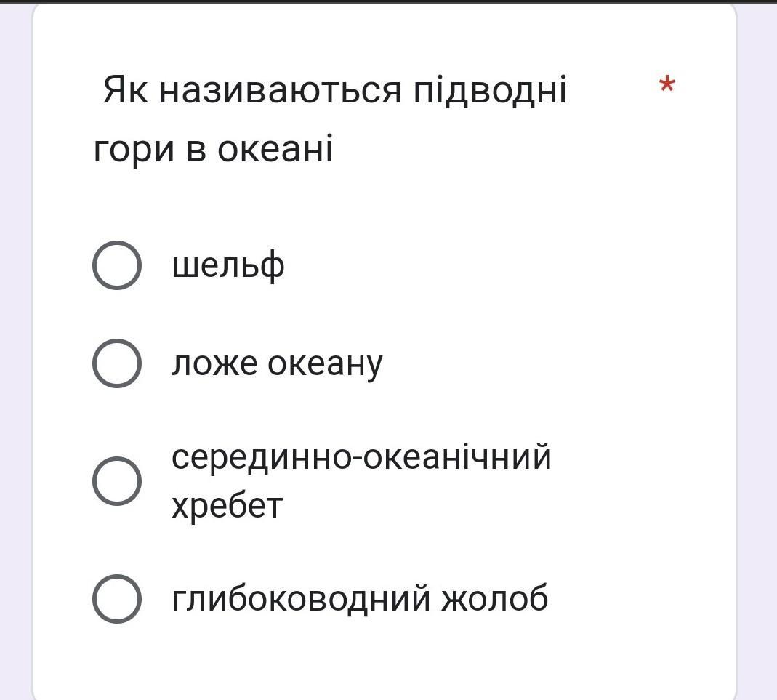Click the word називаються in the question
This screenshot has height=700, width=777.
(x=280, y=92)
